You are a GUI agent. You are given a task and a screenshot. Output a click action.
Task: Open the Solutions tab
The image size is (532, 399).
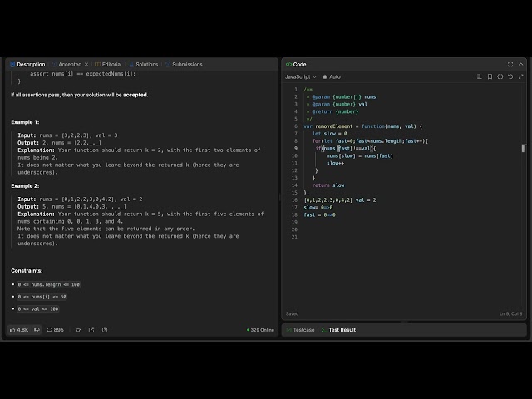(x=144, y=65)
